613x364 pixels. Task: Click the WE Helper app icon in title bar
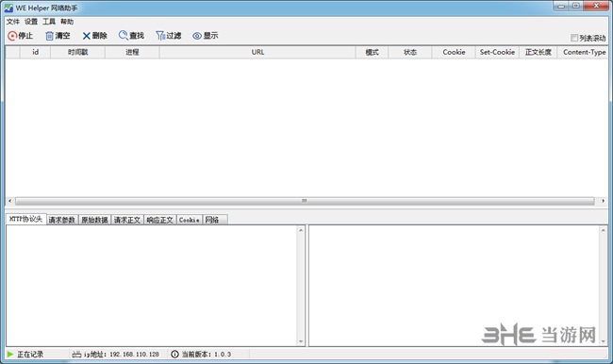8,8
